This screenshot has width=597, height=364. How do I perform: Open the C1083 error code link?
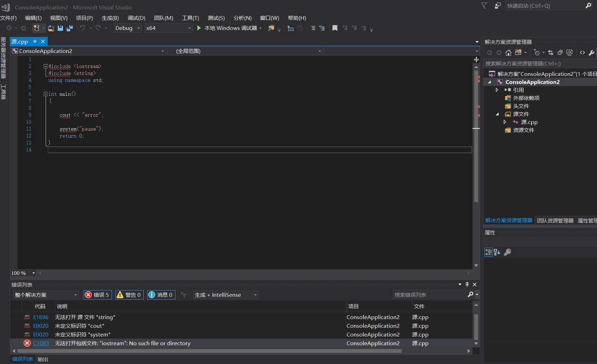[x=41, y=343]
